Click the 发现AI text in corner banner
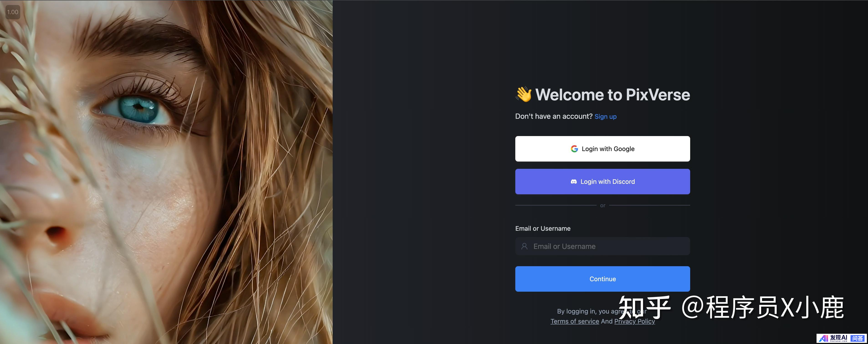 coord(838,338)
